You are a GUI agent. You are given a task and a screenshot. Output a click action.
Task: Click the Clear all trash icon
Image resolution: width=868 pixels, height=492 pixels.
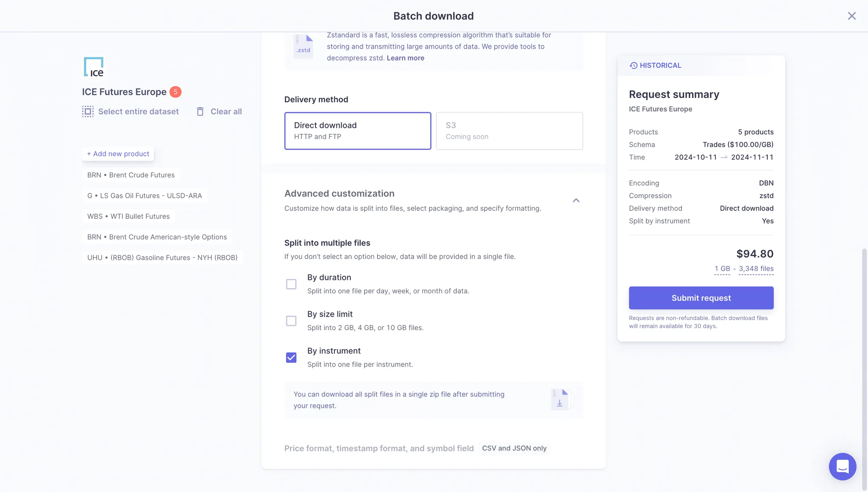(x=200, y=111)
